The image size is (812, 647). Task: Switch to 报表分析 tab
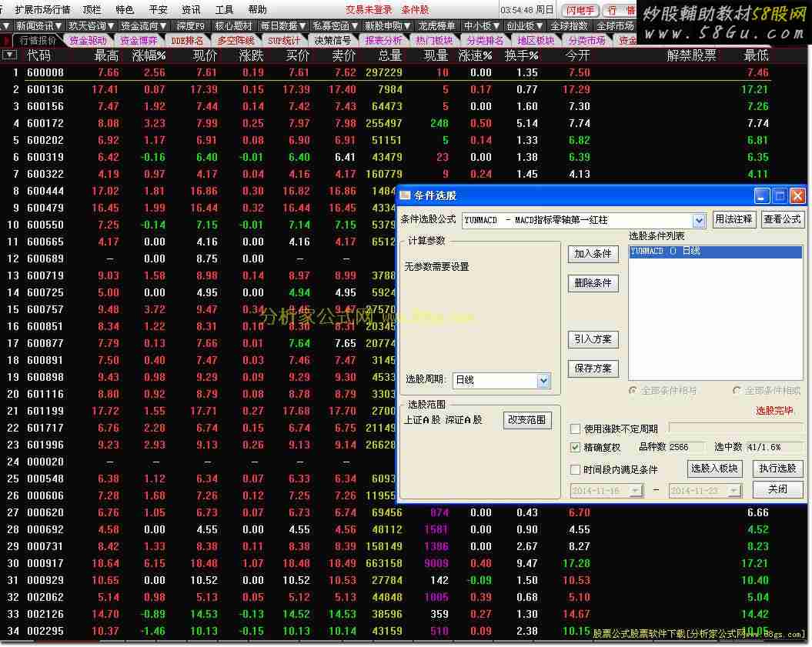pyautogui.click(x=383, y=40)
